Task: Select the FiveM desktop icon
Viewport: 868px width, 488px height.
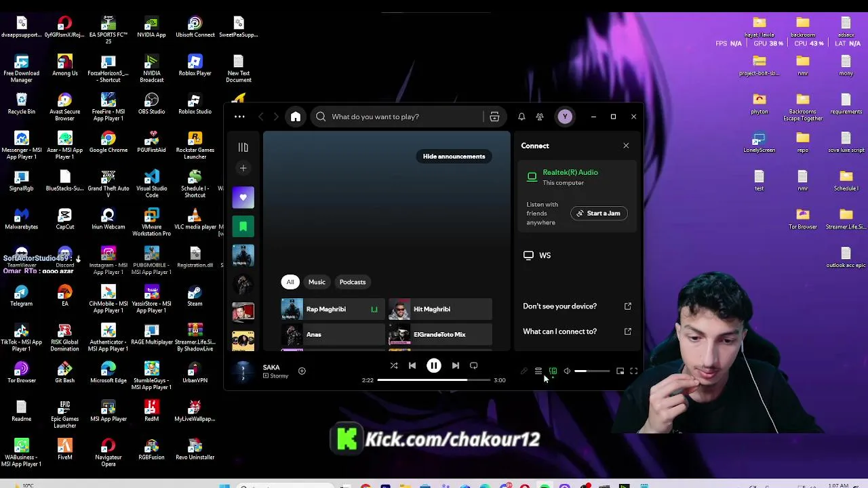Action: pyautogui.click(x=65, y=449)
